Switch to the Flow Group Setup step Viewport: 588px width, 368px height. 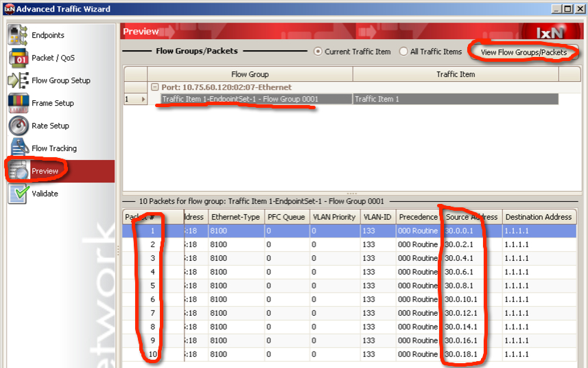tap(61, 80)
